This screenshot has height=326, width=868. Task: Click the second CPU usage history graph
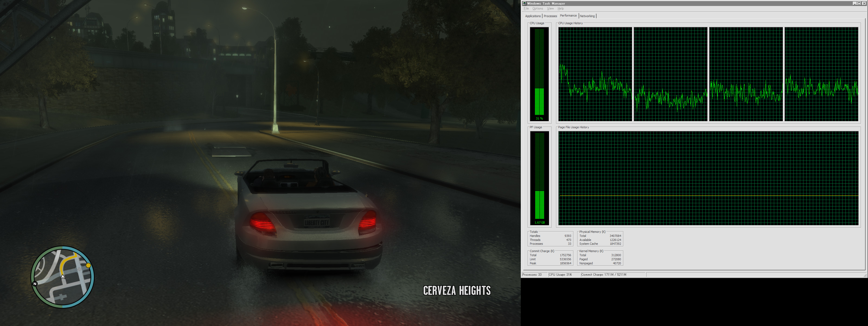point(671,74)
